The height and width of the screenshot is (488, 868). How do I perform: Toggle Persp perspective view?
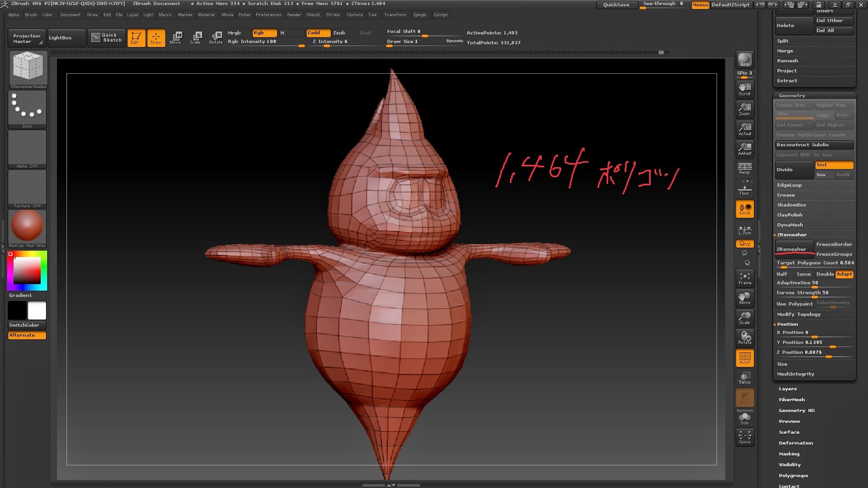pos(745,169)
